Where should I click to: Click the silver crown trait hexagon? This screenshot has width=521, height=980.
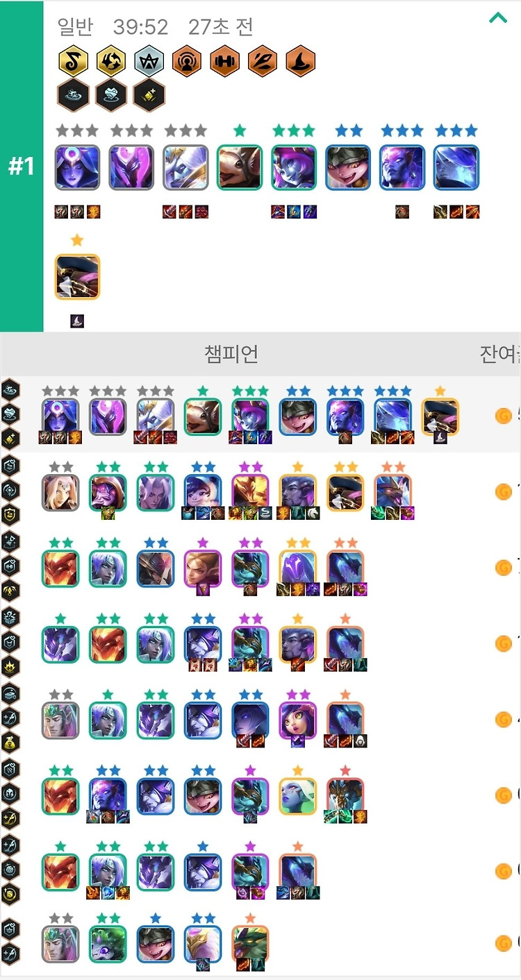(149, 61)
